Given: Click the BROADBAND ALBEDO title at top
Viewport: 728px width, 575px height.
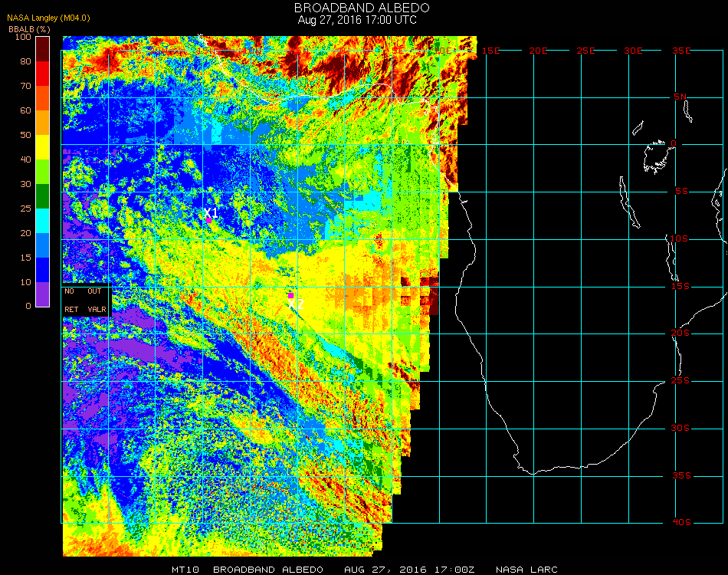Looking at the screenshot, I should coord(362,8).
